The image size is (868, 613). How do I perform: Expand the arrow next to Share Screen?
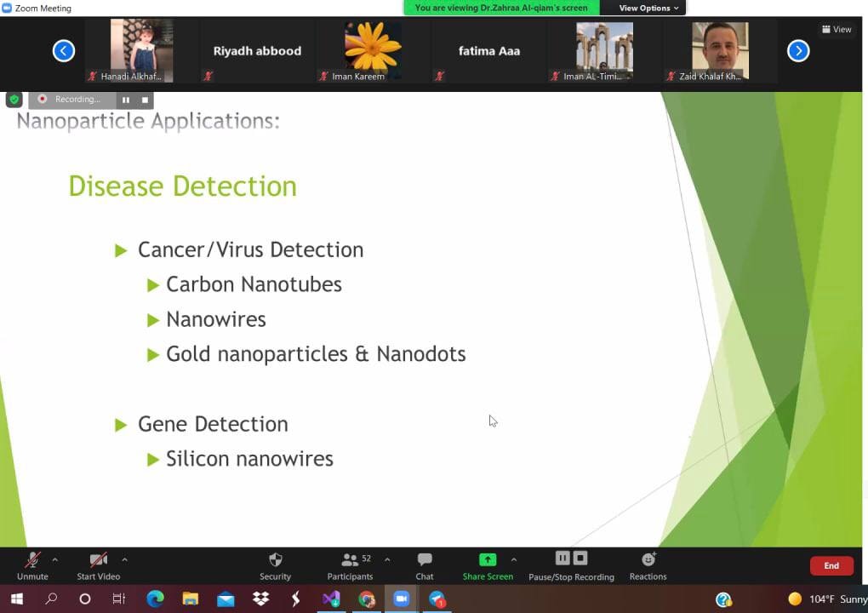(513, 559)
